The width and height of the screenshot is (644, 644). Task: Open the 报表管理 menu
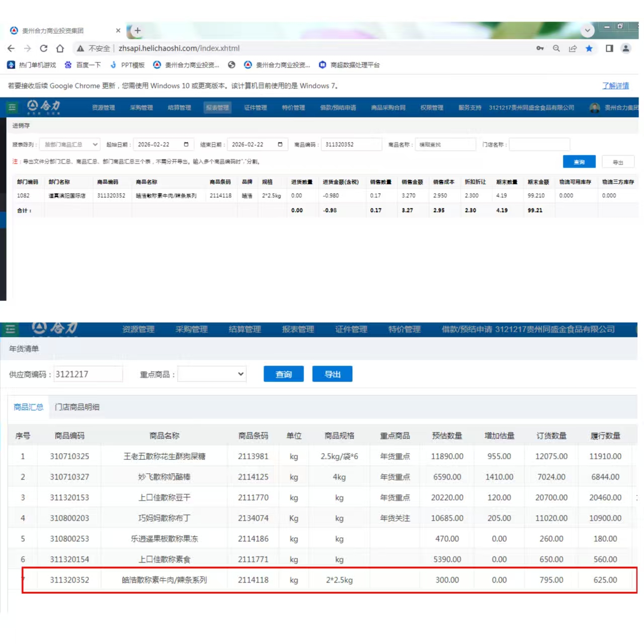click(217, 108)
